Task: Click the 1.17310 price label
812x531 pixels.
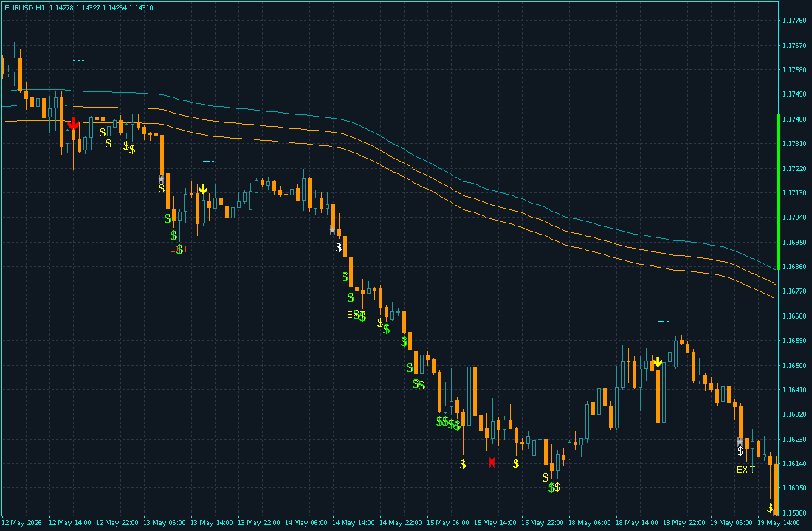Action: 794,143
